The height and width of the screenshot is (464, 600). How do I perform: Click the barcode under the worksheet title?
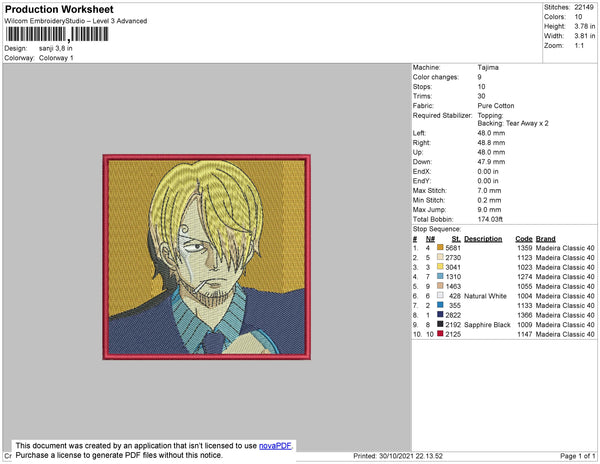pyautogui.click(x=57, y=34)
